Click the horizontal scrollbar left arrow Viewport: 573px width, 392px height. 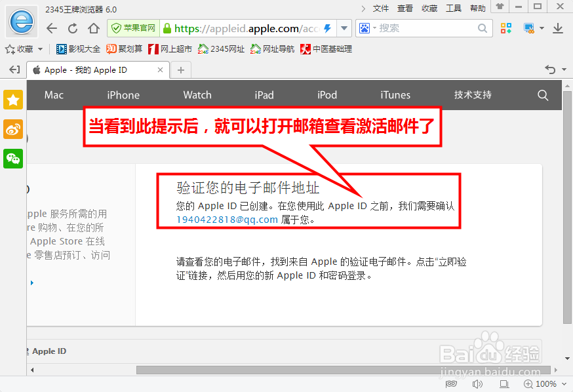pyautogui.click(x=32, y=370)
